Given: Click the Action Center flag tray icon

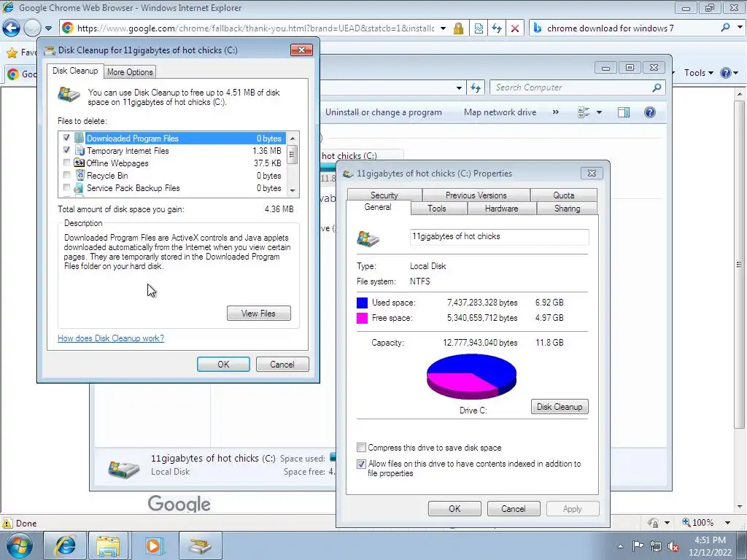Looking at the screenshot, I should (x=638, y=546).
